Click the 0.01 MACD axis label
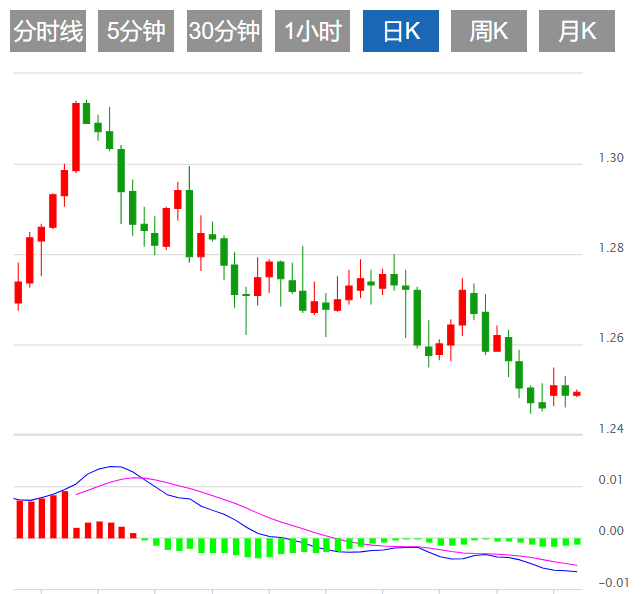 click(611, 479)
